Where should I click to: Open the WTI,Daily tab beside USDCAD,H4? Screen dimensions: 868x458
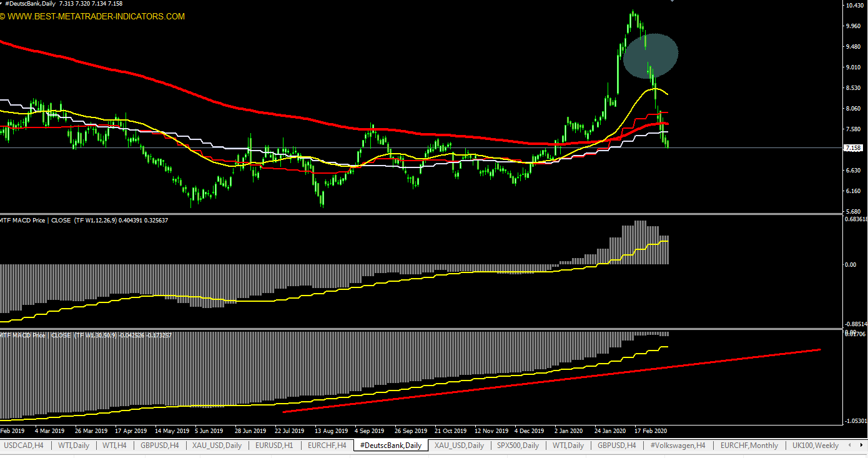pyautogui.click(x=74, y=446)
